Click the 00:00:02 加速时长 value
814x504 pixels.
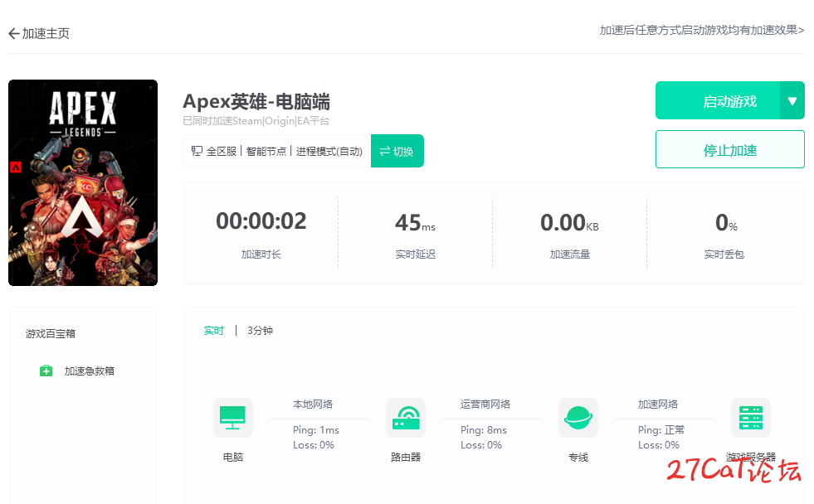point(261,221)
